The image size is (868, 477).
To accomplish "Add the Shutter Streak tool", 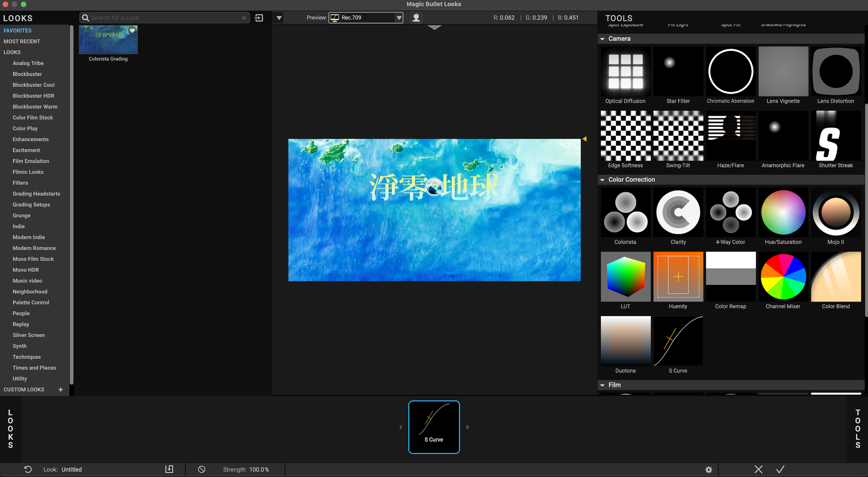I will 836,136.
